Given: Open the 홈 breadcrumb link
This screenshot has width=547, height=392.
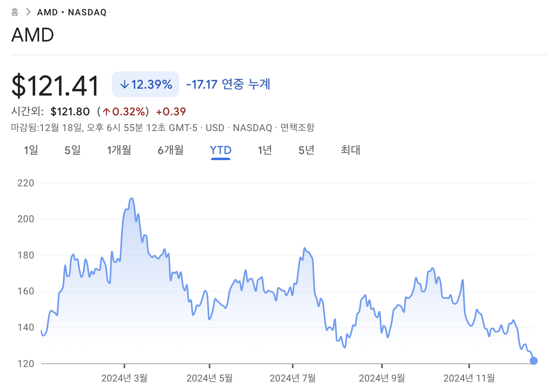Looking at the screenshot, I should click(15, 12).
